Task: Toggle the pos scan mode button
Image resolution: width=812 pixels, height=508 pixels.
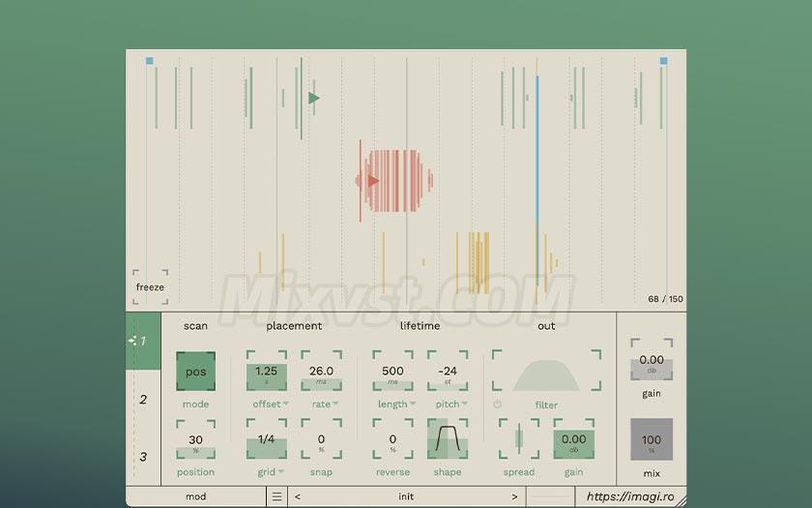Action: click(x=195, y=372)
